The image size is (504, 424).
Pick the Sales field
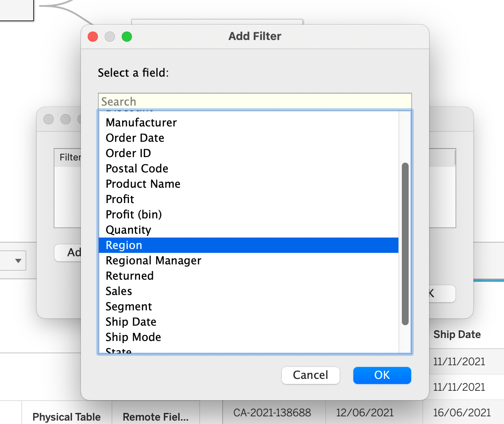[x=119, y=291]
